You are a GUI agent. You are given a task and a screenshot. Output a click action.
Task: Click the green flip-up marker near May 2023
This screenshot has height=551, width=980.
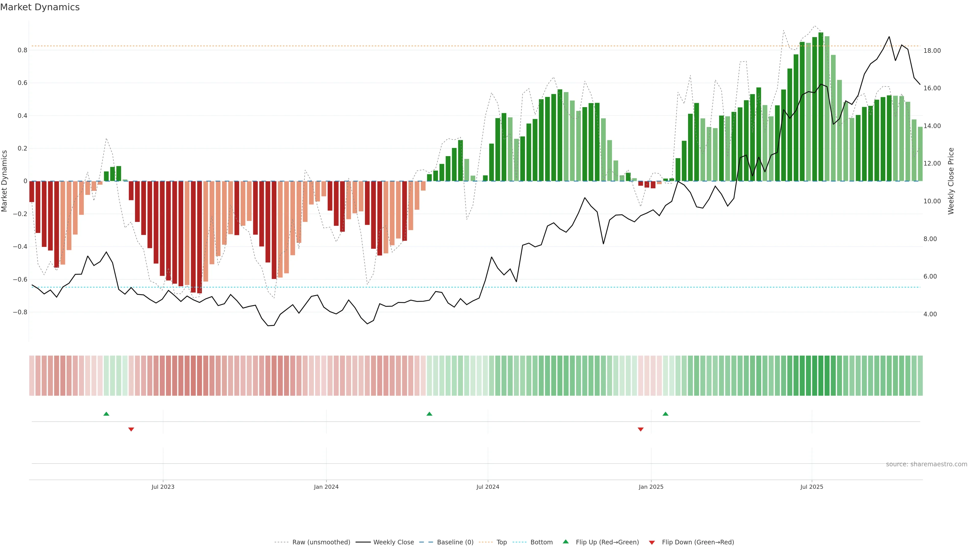[x=106, y=414]
